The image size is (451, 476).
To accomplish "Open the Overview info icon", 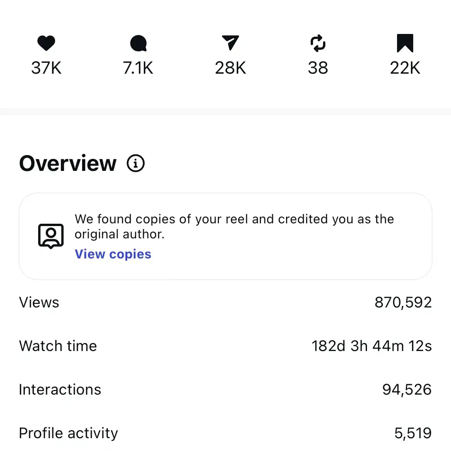I will [136, 163].
